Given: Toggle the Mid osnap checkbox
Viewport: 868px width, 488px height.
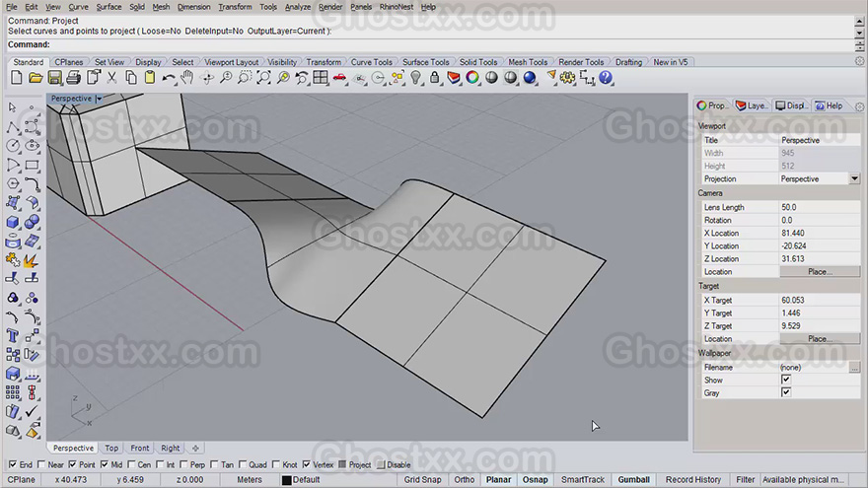Looking at the screenshot, I should [x=105, y=464].
